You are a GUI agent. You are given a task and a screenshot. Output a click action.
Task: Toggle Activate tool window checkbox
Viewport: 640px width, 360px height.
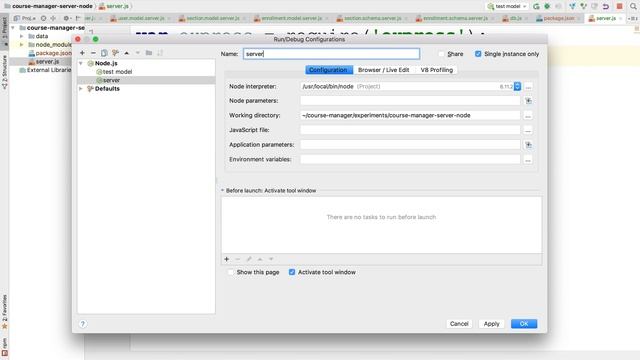[292, 272]
